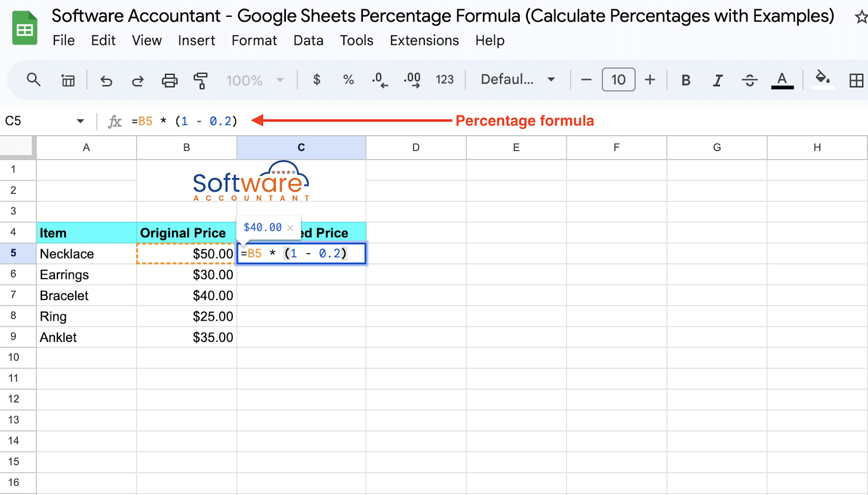Dismiss the $40.00 formula preview tooltip

(x=290, y=228)
